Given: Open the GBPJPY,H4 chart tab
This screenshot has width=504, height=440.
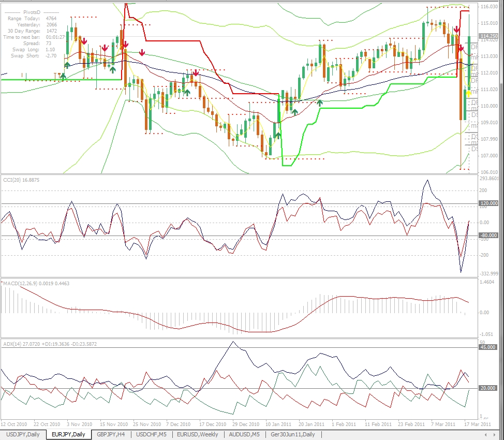Looking at the screenshot, I should tap(111, 434).
